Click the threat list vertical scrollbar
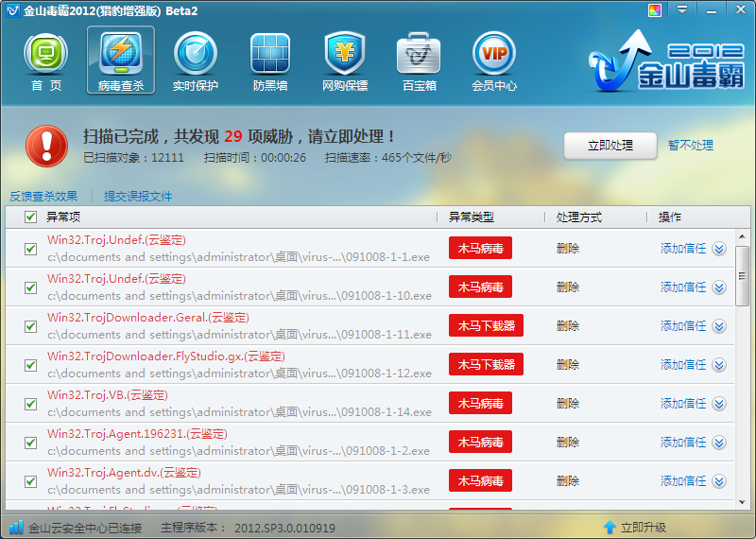The height and width of the screenshot is (539, 756). [743, 274]
